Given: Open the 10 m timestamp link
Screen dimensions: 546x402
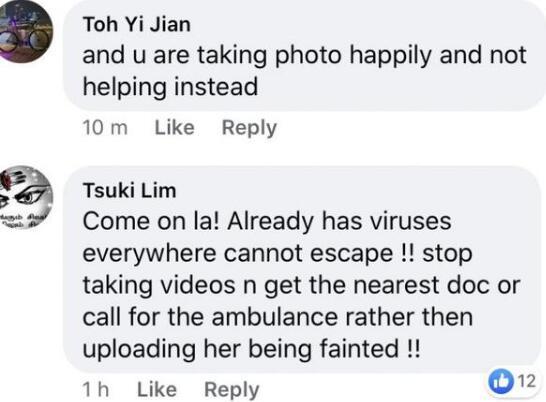Looking at the screenshot, I should point(105,127).
